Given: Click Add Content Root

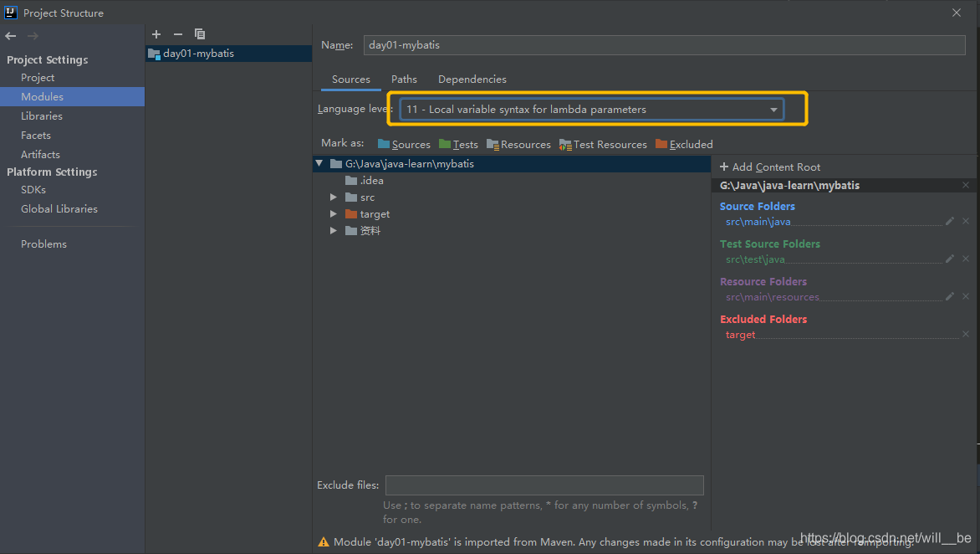Looking at the screenshot, I should pos(769,167).
